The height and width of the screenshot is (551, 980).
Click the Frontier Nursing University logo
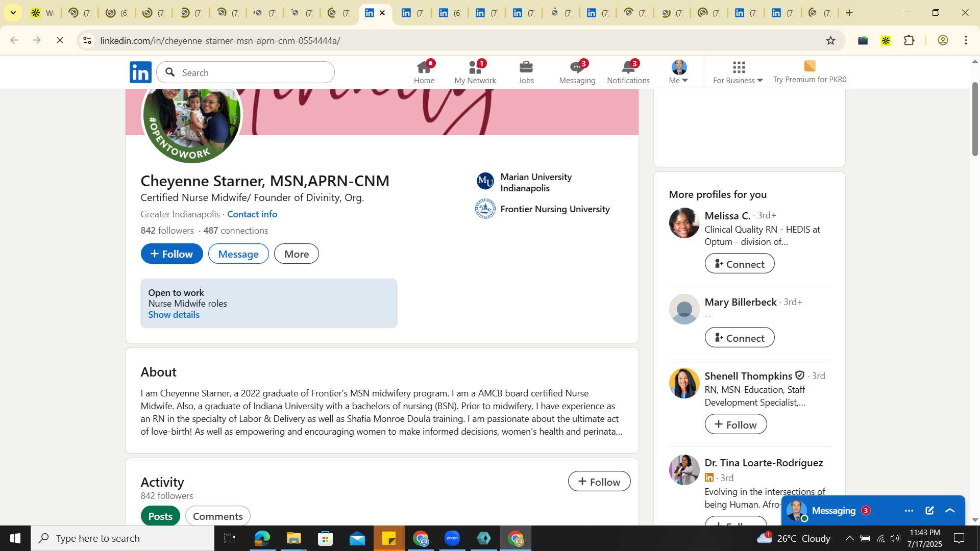(x=485, y=209)
